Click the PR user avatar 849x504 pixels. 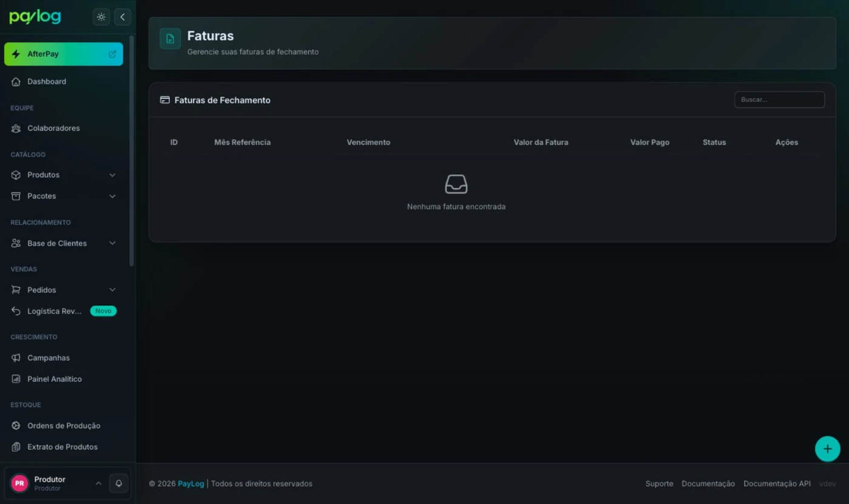19,483
